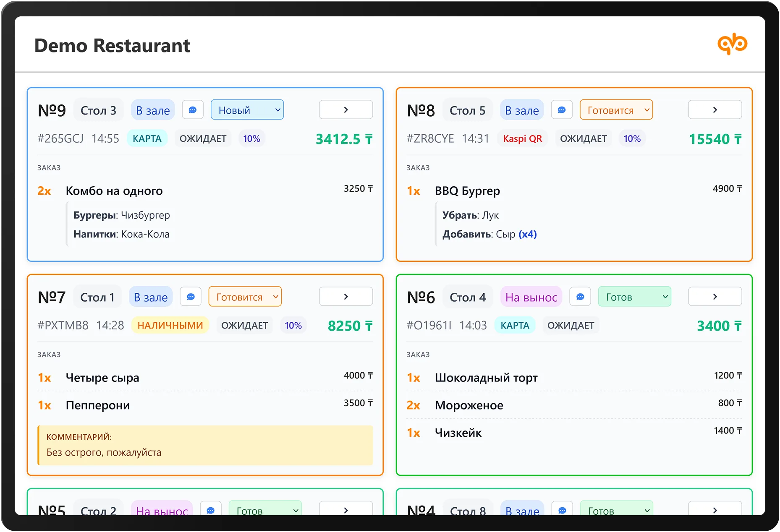Open chat icon on order №9

tap(193, 110)
